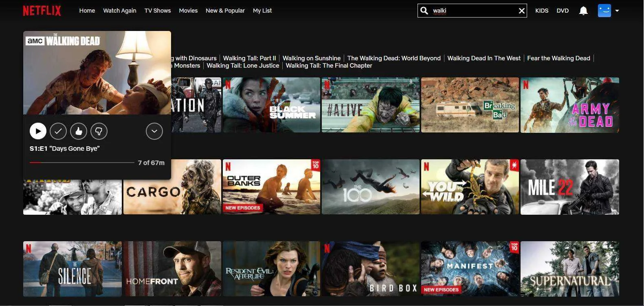
Task: Expand more info chevron on Walking Dead card
Action: coord(154,131)
